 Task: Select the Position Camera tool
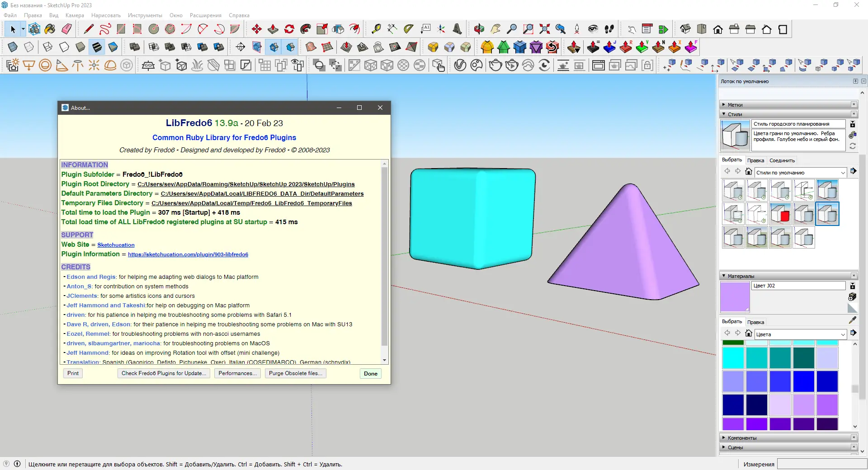tap(577, 29)
